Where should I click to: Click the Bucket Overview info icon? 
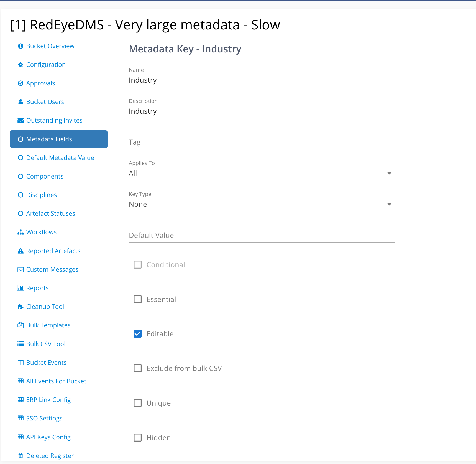[21, 46]
